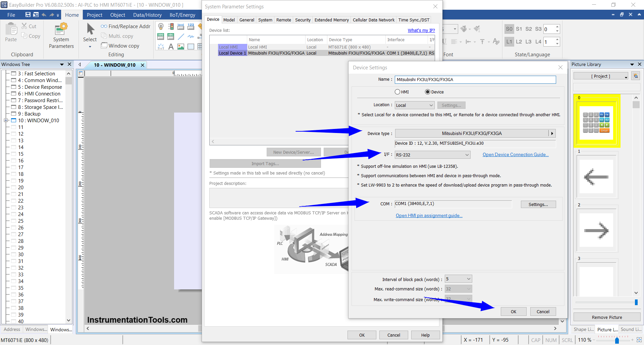The height and width of the screenshot is (345, 644).
Task: Pick the Line drawing tool
Action: 181,37
